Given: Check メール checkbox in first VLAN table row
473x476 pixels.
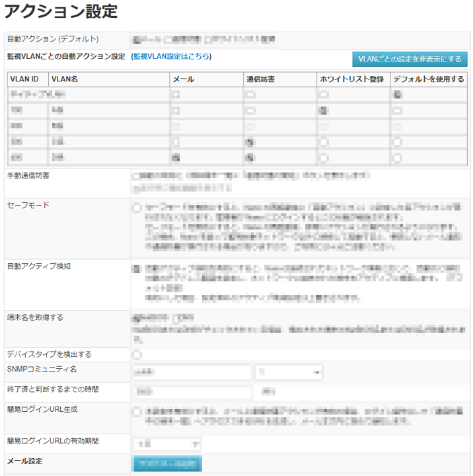Looking at the screenshot, I should [176, 95].
